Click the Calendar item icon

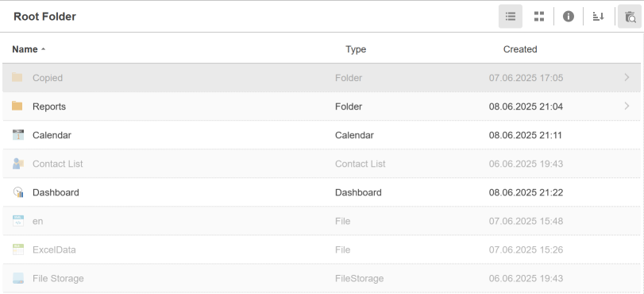pos(18,135)
